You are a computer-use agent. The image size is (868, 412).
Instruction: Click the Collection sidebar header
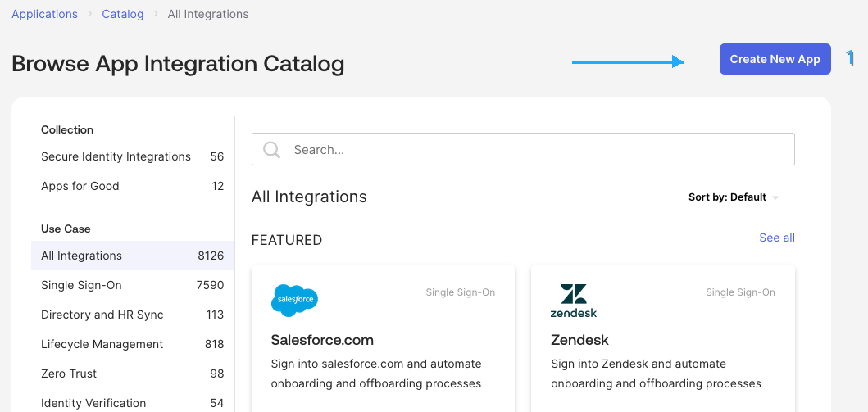click(67, 129)
